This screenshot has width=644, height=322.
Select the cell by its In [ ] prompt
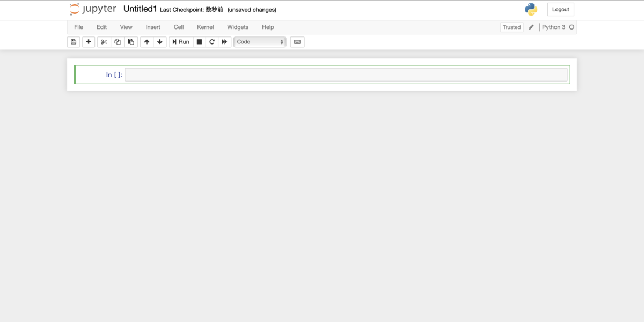pos(114,75)
